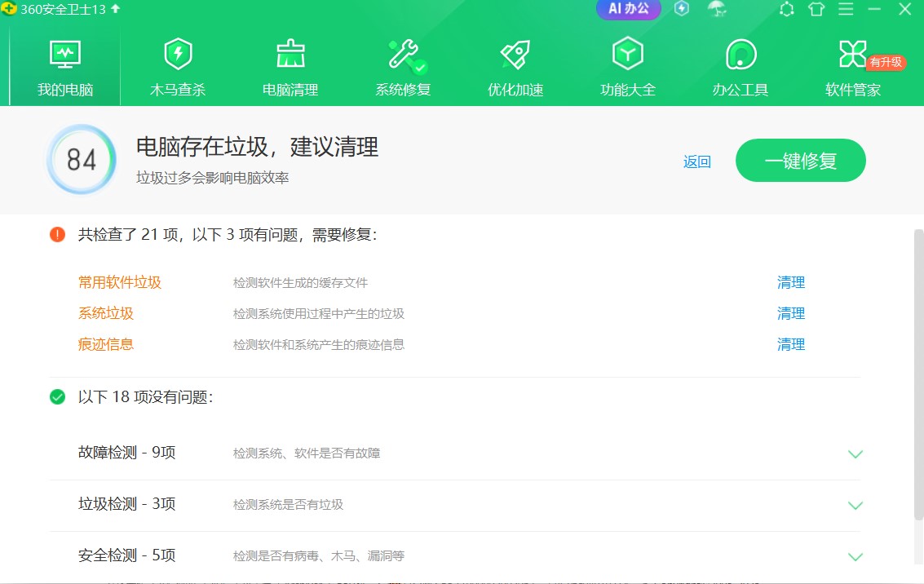924x584 pixels.
Task: Click the 垃圾检测 - 3项 row label
Action: click(126, 504)
